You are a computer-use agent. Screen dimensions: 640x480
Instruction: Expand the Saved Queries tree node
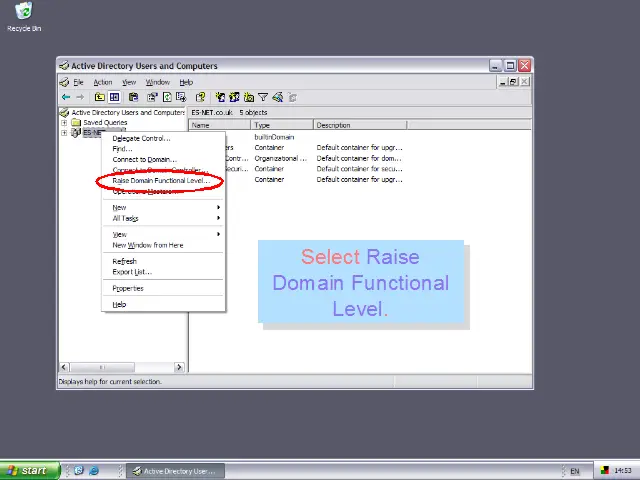point(64,122)
